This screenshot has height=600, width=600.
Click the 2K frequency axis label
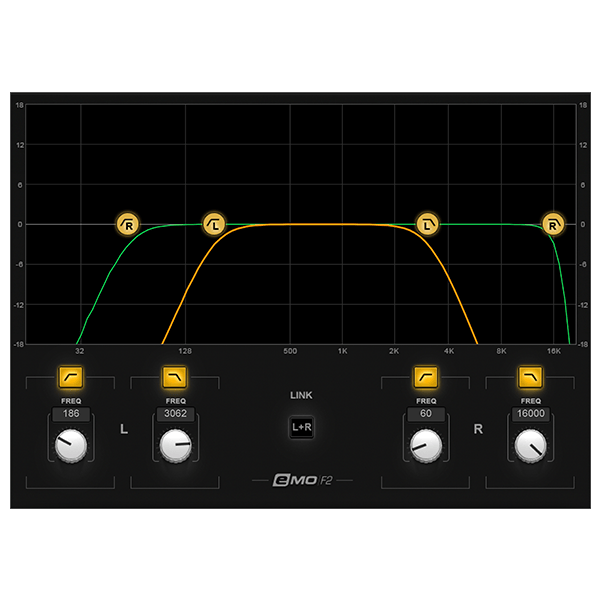[394, 351]
